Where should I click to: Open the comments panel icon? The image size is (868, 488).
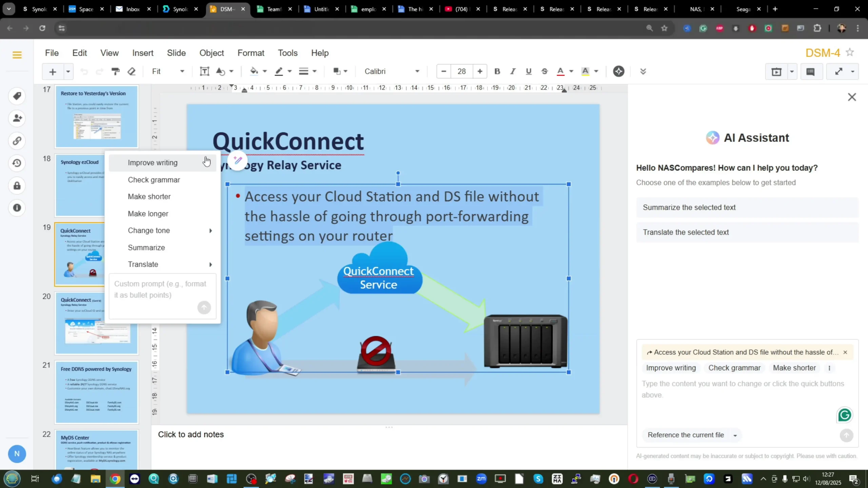pyautogui.click(x=810, y=72)
